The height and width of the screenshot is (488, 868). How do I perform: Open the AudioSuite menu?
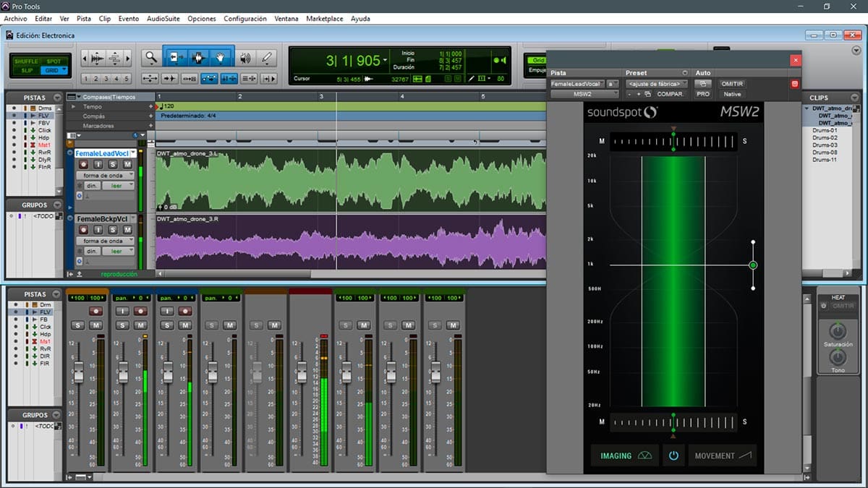pos(163,19)
